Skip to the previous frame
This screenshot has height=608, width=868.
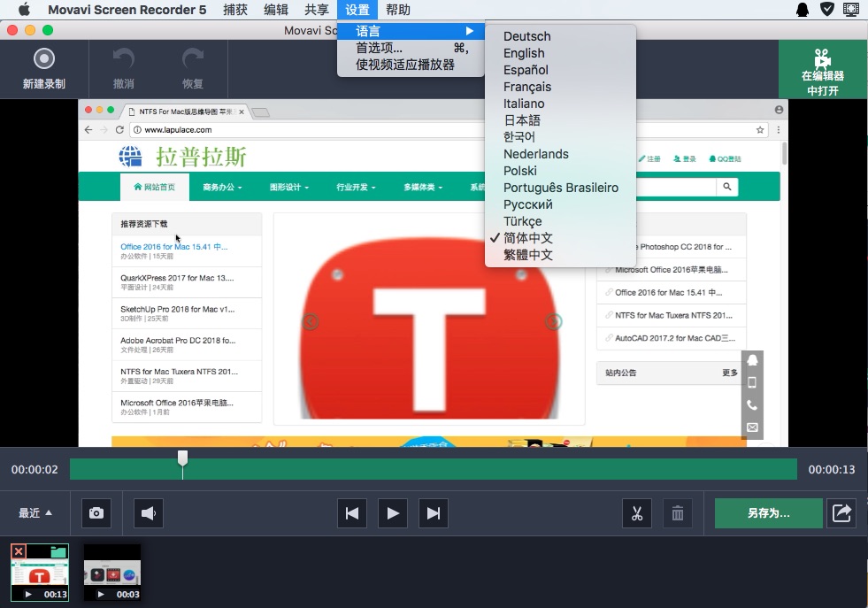(352, 513)
